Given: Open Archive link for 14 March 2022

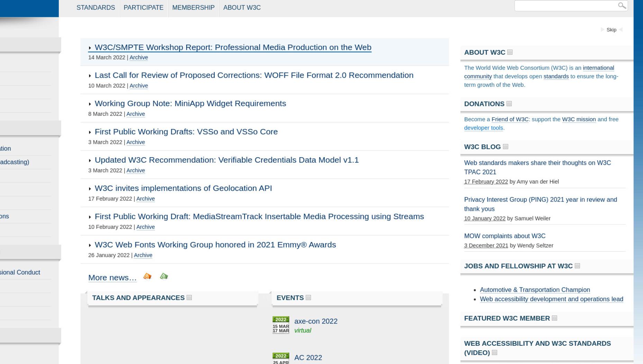Looking at the screenshot, I should click(139, 57).
